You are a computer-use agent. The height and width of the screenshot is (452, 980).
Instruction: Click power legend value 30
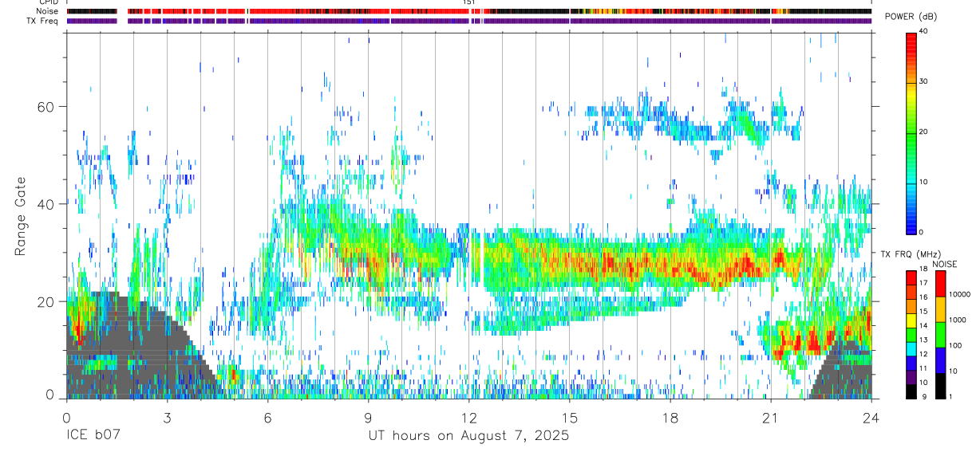923,81
